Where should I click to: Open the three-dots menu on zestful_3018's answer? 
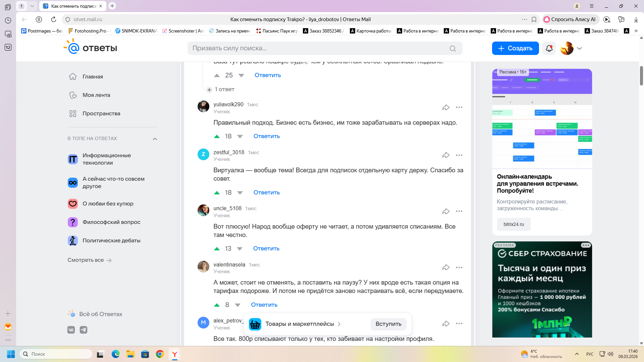[459, 155]
